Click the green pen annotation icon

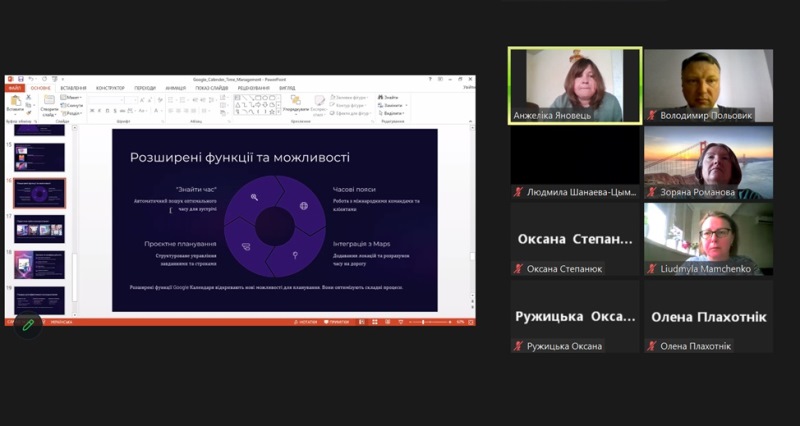(x=28, y=324)
